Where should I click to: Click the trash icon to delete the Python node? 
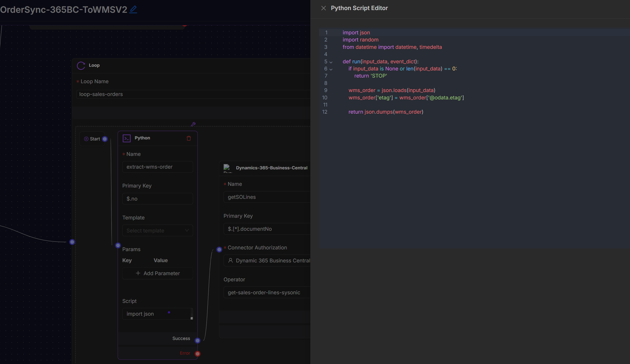[x=189, y=138]
